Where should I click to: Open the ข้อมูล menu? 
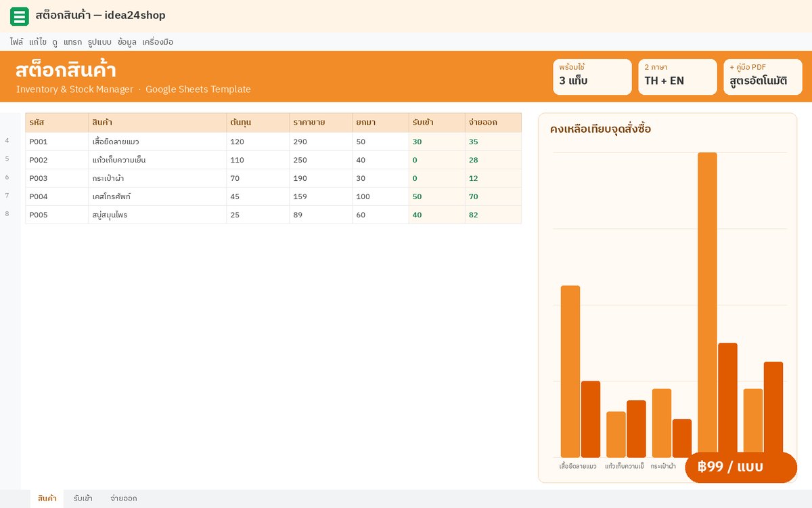coord(127,42)
